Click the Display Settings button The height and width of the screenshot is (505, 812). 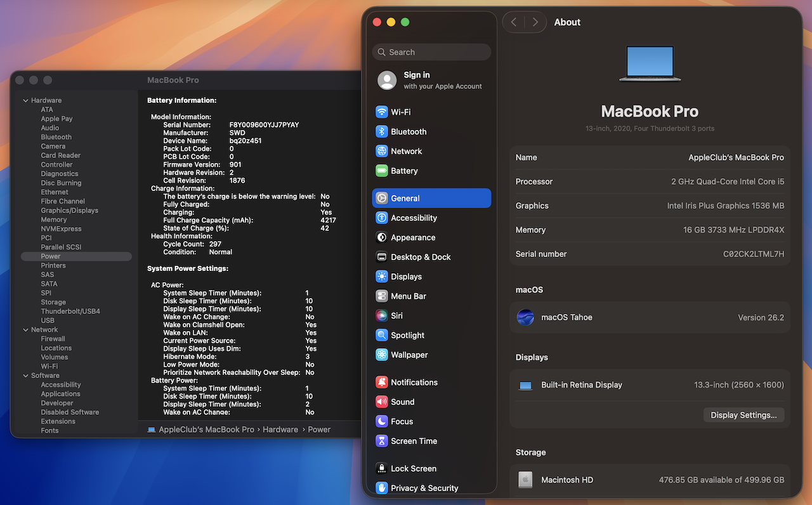743,416
